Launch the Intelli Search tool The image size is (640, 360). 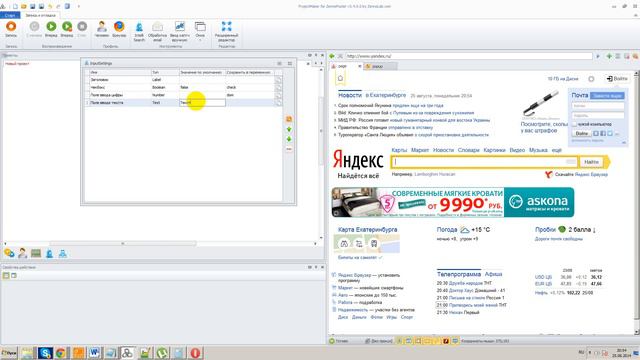coord(139,31)
